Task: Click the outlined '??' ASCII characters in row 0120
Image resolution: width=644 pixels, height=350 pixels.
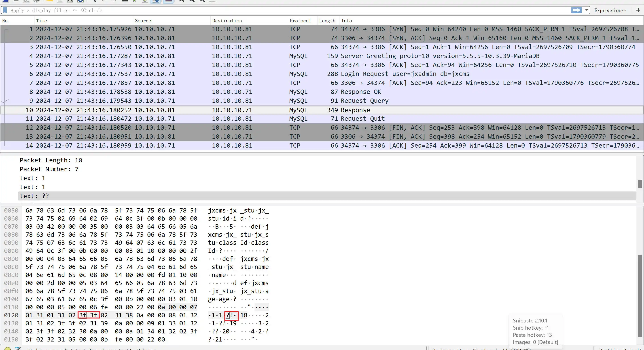Action: [x=231, y=316]
